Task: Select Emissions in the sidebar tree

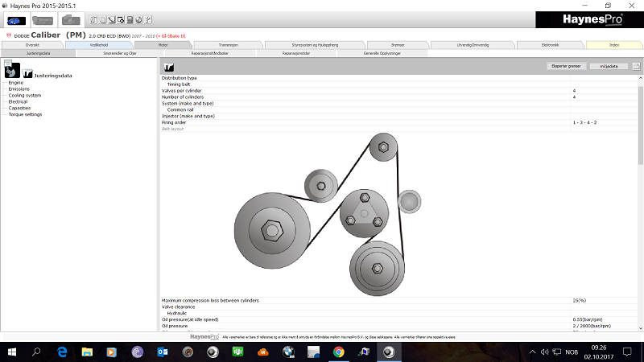Action: (x=19, y=89)
